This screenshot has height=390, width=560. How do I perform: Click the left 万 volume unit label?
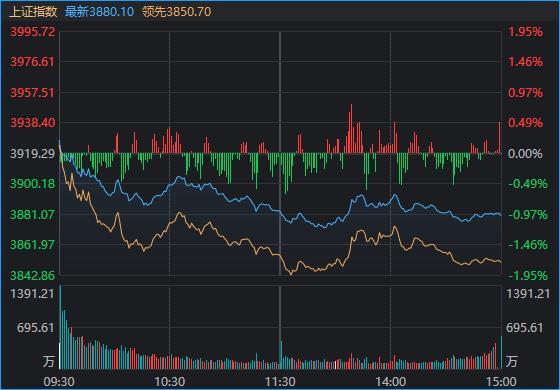click(49, 361)
